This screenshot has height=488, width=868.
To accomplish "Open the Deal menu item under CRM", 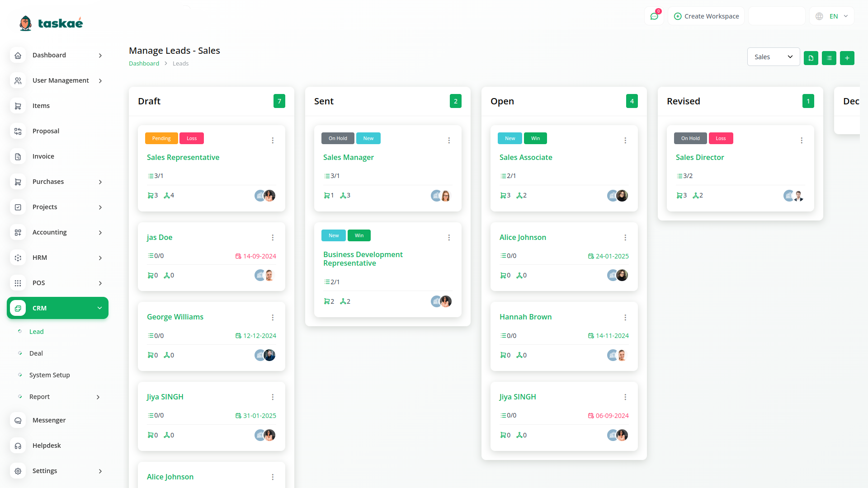I will [x=36, y=353].
